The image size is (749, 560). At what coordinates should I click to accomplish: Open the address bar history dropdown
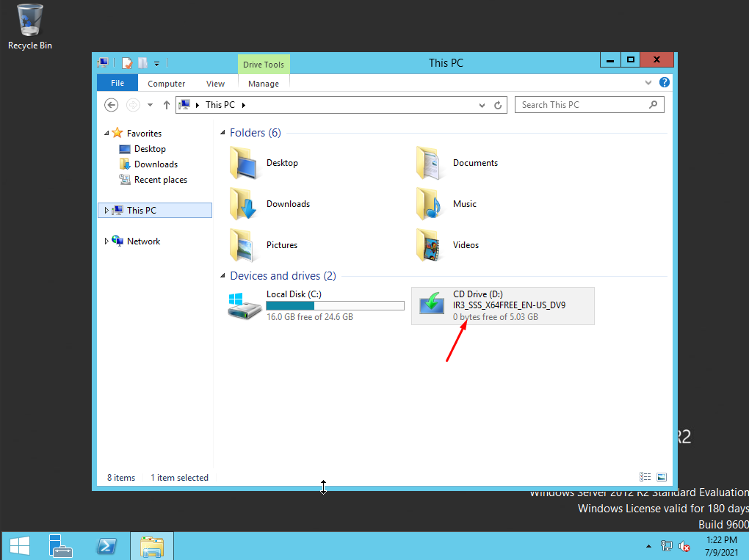tap(482, 105)
